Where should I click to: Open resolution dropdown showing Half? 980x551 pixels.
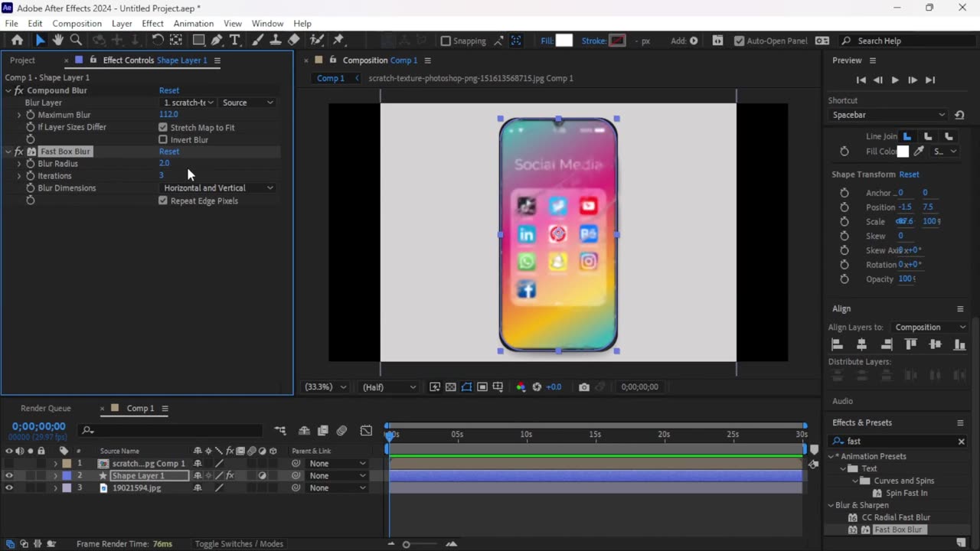tap(390, 387)
